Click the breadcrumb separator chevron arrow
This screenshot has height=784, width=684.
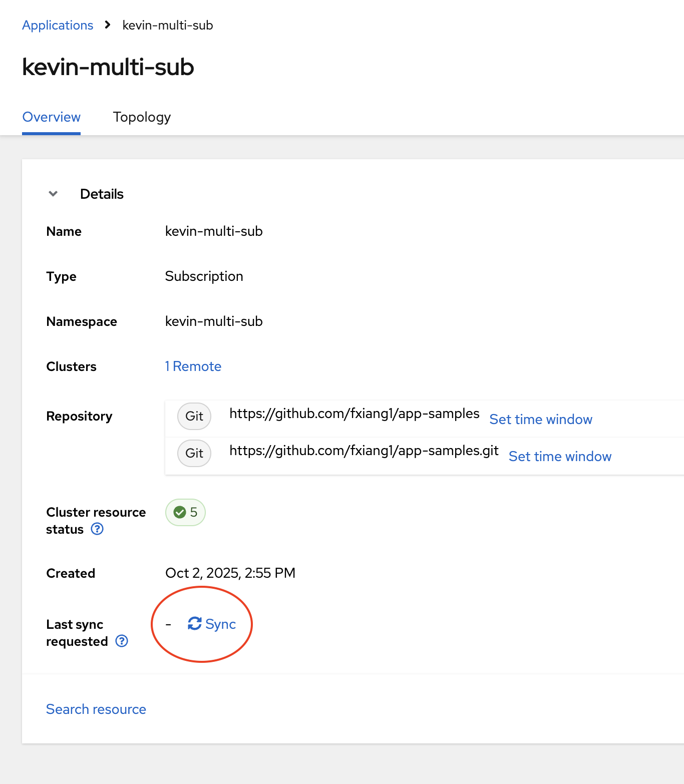point(108,25)
